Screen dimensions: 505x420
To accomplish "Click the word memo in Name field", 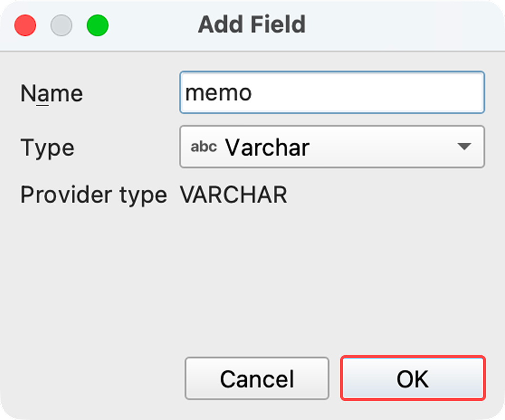I will tap(218, 93).
